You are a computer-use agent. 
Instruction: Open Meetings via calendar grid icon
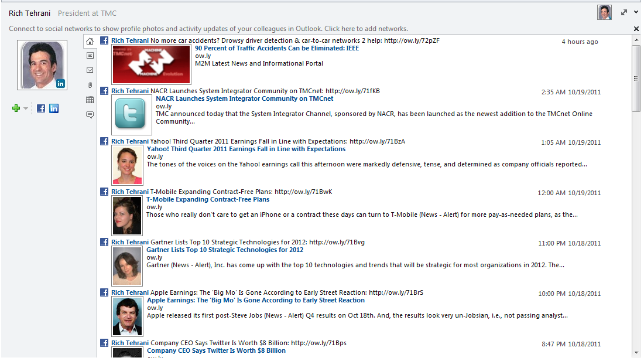click(x=90, y=100)
